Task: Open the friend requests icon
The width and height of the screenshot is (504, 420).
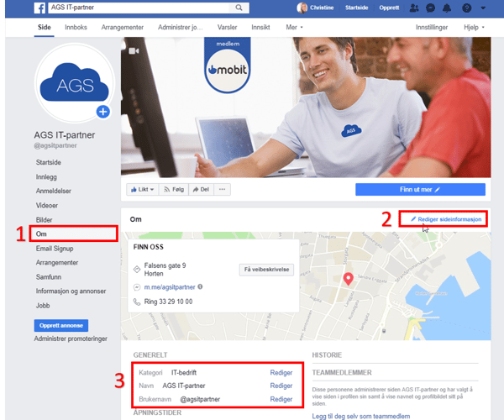Action: click(414, 8)
